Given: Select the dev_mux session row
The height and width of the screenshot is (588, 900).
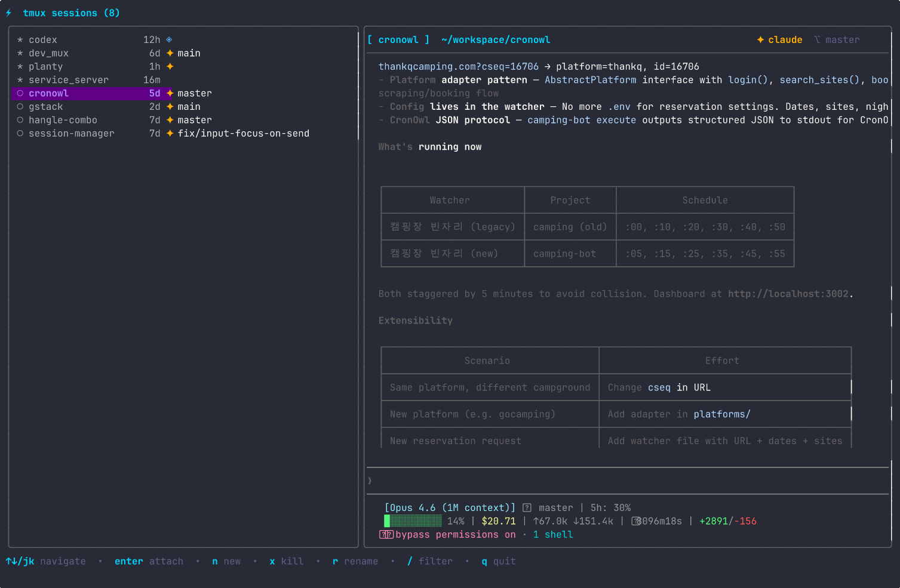Looking at the screenshot, I should point(184,53).
